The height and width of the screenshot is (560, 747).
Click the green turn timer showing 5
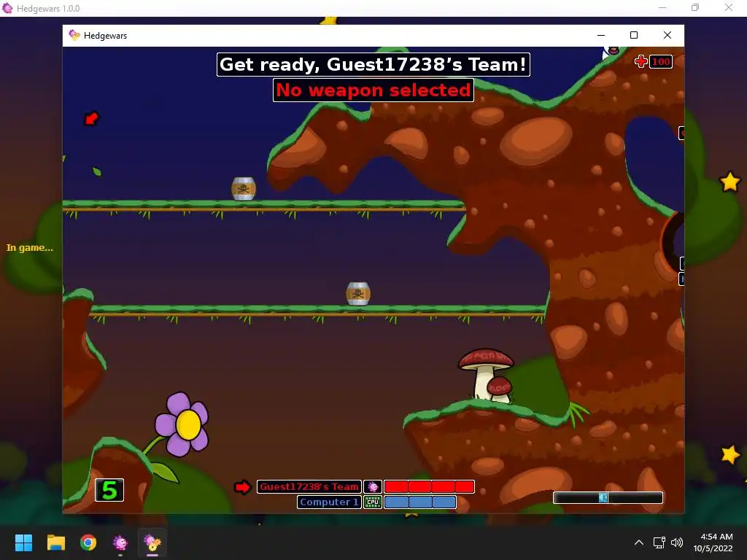(x=109, y=490)
